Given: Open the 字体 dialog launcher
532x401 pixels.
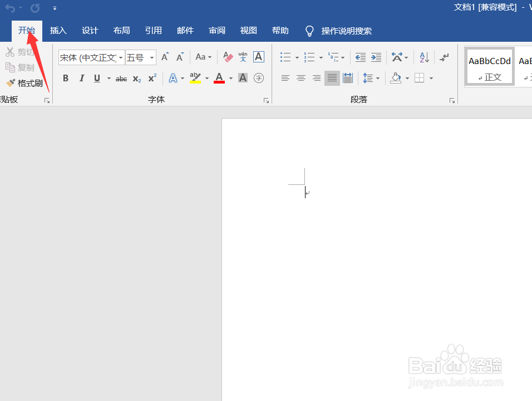Looking at the screenshot, I should pos(267,100).
